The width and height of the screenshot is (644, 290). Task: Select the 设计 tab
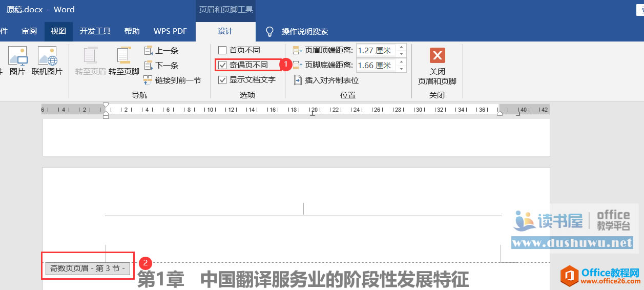[x=225, y=31]
